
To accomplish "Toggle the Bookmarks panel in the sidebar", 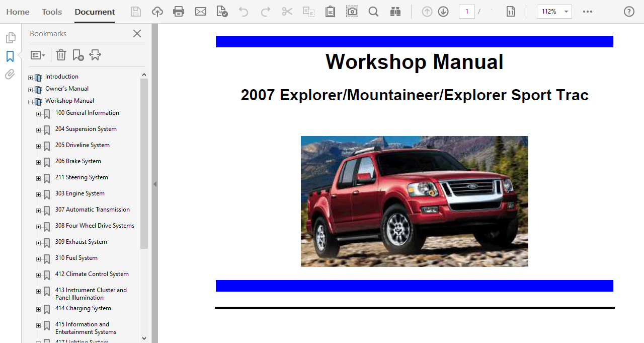I will (x=10, y=56).
